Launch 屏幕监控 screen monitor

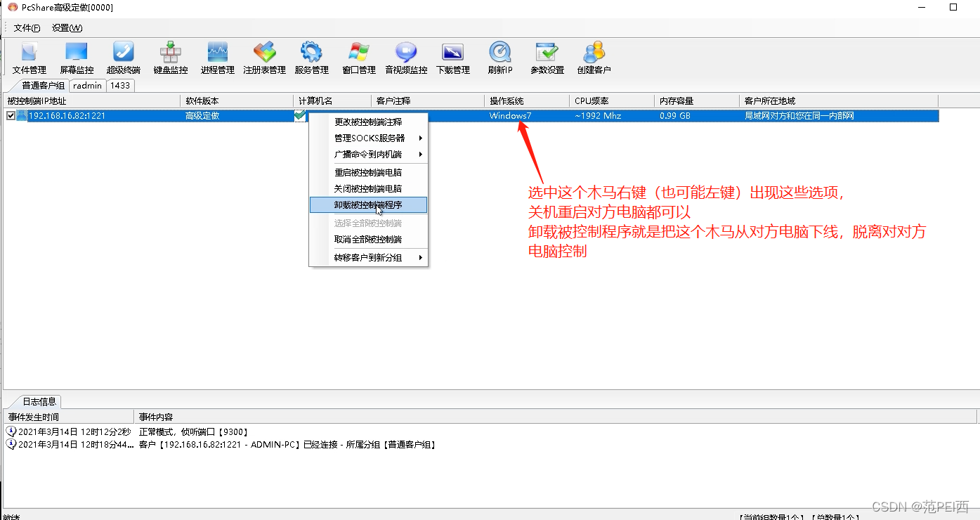click(77, 58)
